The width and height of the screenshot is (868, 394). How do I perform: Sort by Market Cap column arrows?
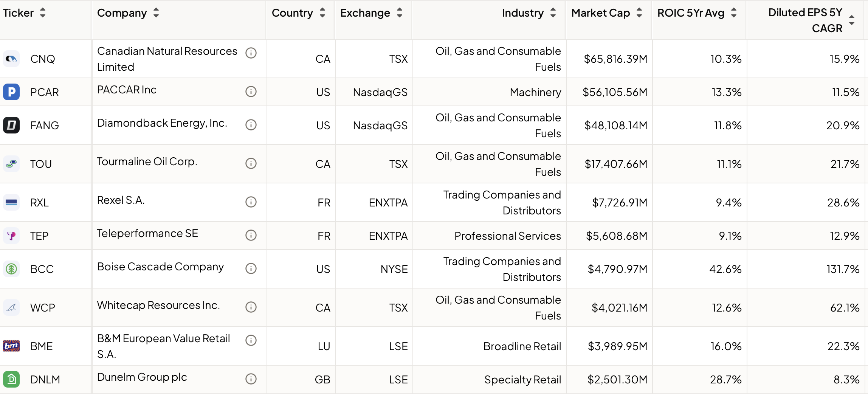point(639,13)
